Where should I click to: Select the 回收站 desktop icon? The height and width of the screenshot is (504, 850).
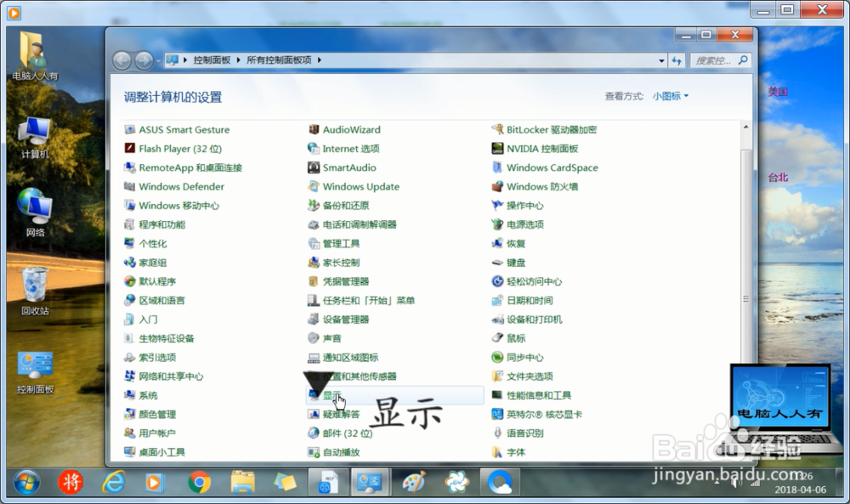[x=35, y=291]
